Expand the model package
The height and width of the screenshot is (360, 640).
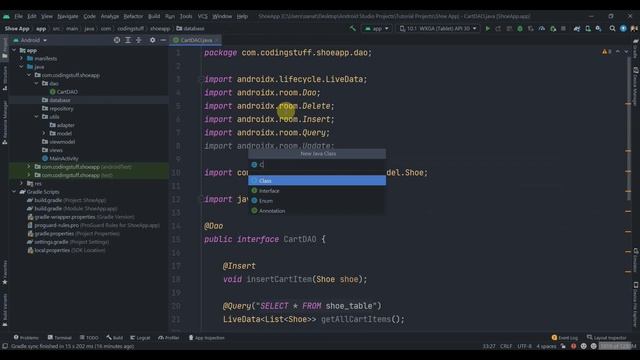(44, 133)
